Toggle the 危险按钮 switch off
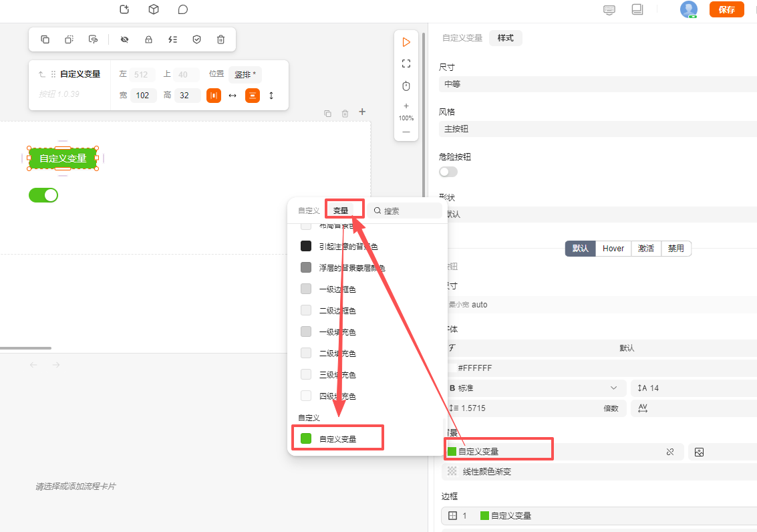 (448, 172)
